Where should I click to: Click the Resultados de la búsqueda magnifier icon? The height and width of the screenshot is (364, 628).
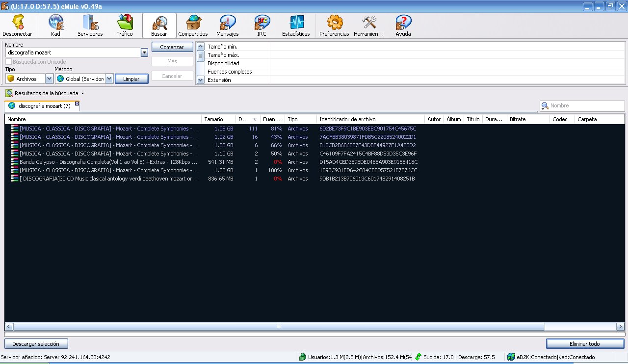tap(9, 93)
